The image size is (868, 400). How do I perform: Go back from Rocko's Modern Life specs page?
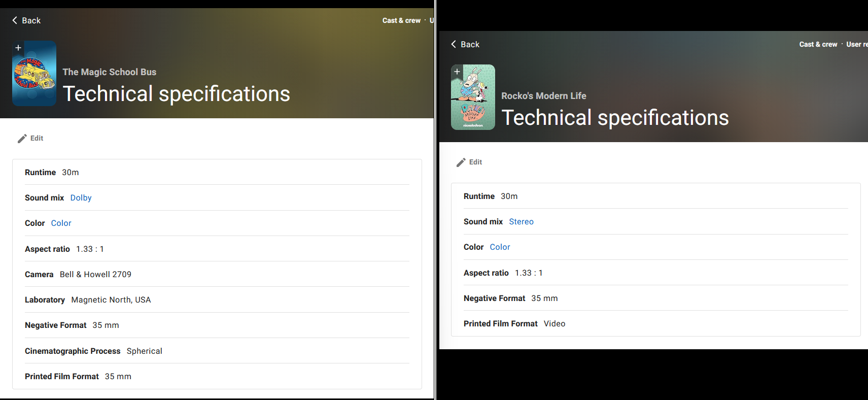click(465, 44)
